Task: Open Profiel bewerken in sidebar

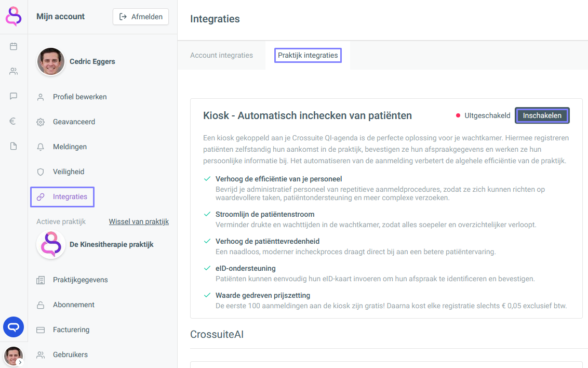Action: 79,97
